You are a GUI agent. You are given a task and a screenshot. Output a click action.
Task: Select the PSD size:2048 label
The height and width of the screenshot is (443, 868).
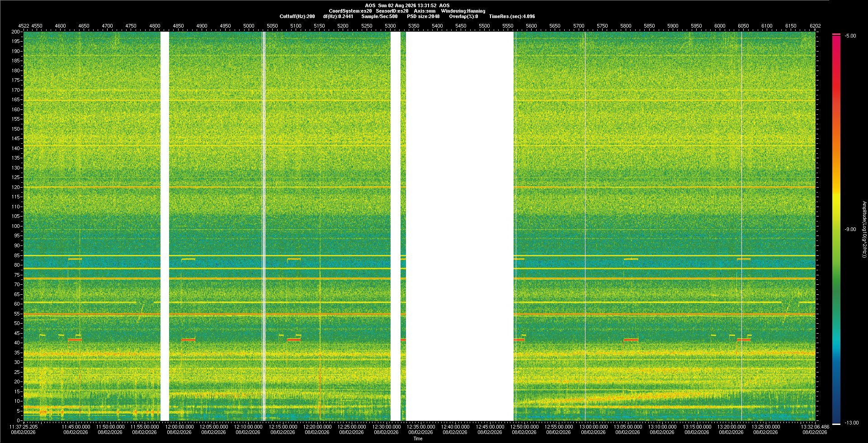[x=423, y=16]
